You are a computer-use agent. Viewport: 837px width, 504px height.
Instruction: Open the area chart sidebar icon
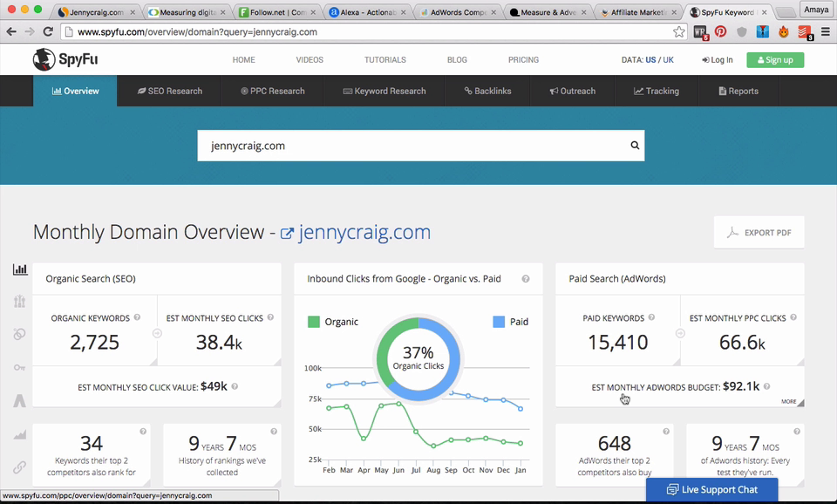20,434
